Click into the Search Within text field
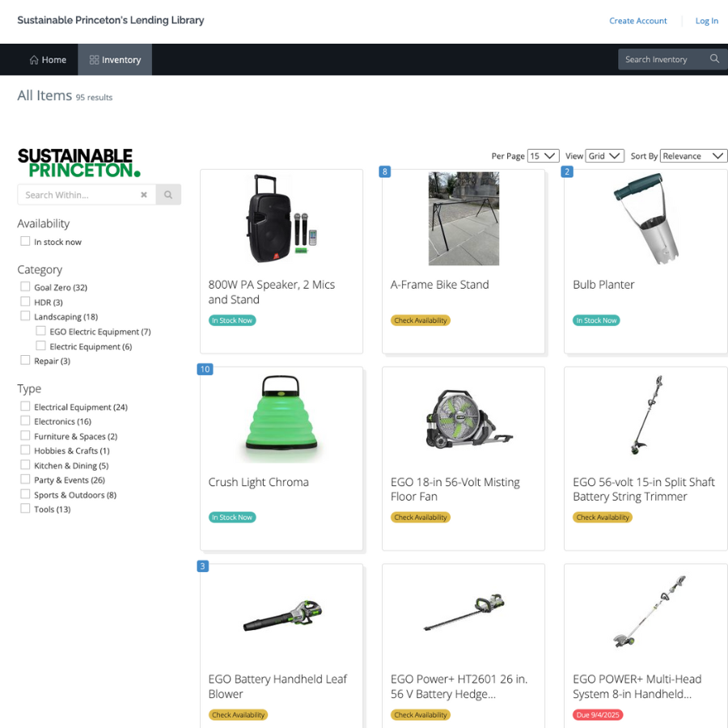The image size is (728, 728). [x=77, y=195]
